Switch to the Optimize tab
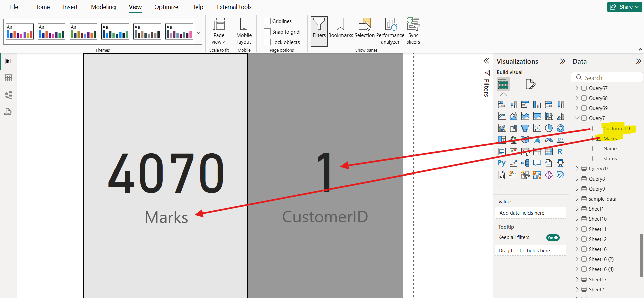 point(166,7)
